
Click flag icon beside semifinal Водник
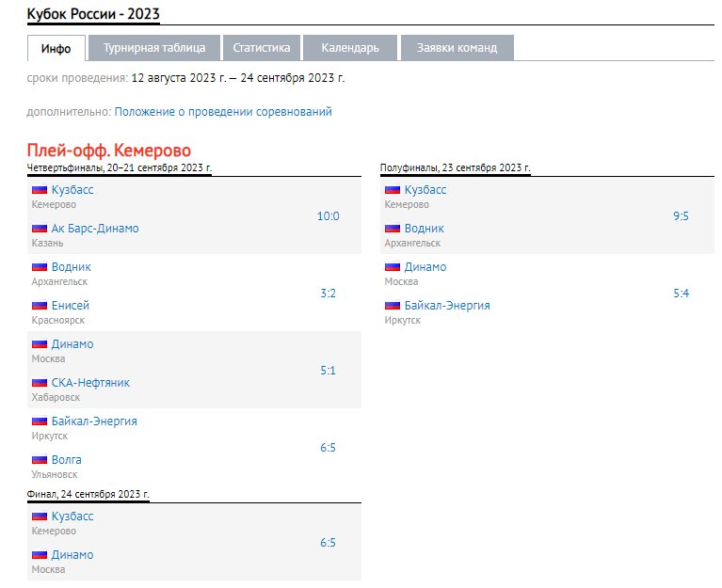[x=393, y=229]
